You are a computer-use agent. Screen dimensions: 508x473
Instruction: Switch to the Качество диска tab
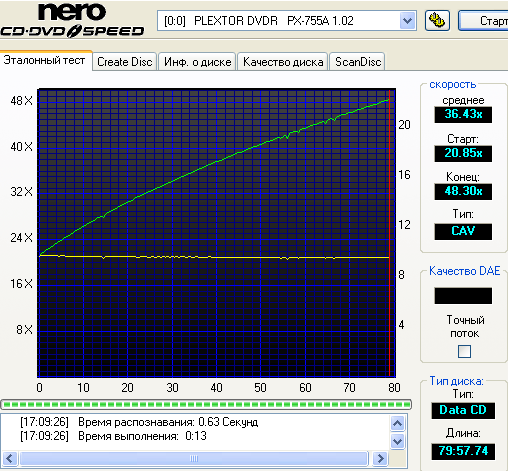283,62
